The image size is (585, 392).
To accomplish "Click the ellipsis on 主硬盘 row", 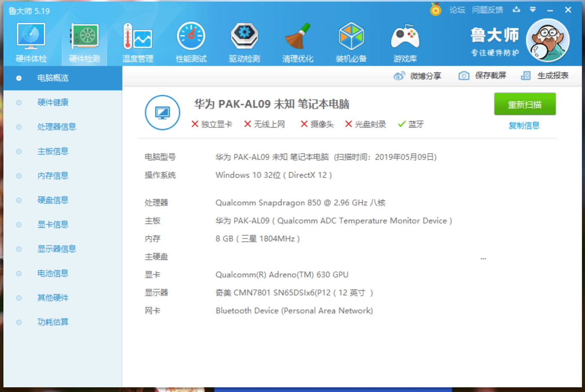I will point(483,258).
